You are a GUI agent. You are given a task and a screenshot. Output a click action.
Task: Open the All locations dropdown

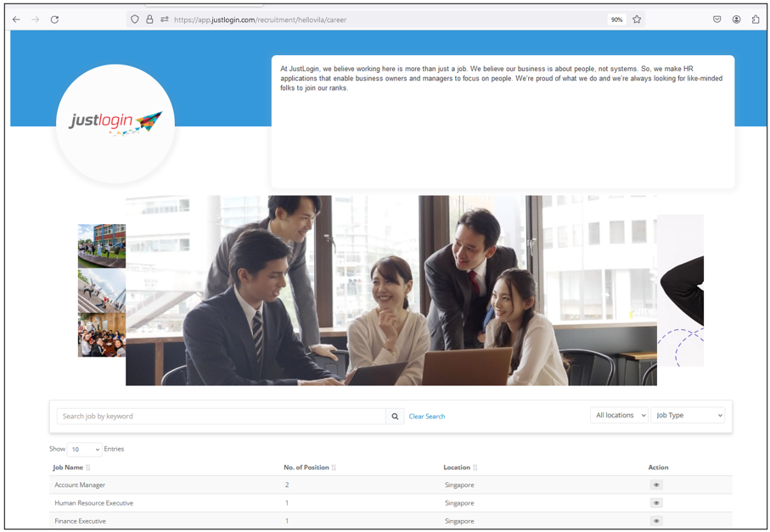point(619,415)
